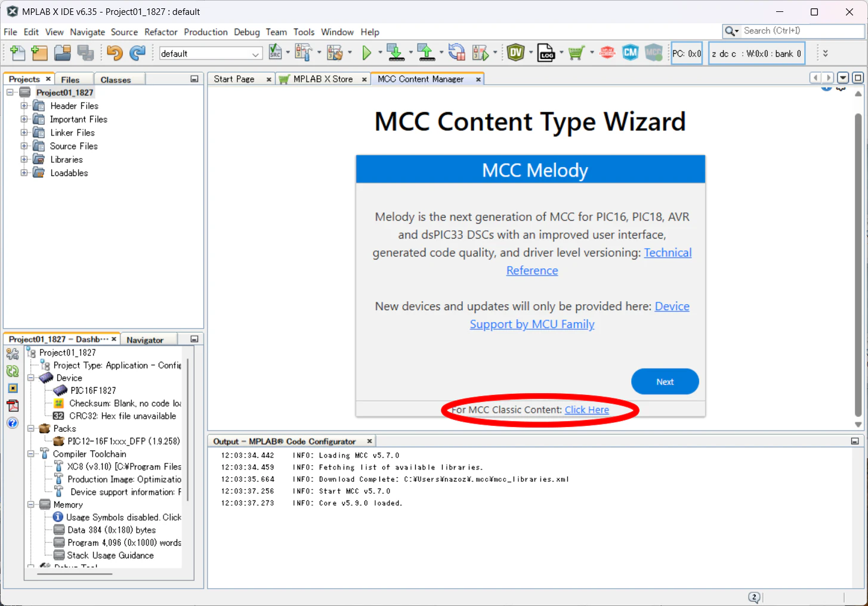Viewport: 868px width, 606px height.
Task: Collapse the Device node in dashboard
Action: pyautogui.click(x=31, y=378)
